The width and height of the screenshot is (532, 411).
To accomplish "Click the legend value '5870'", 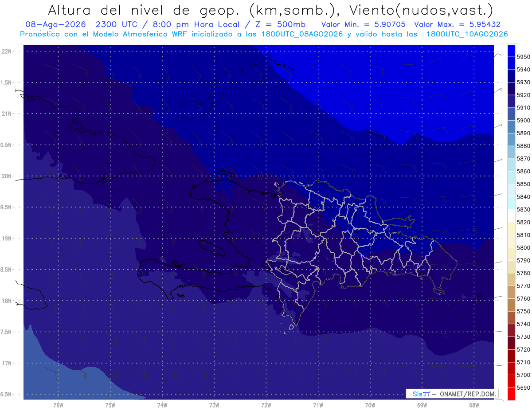I will [x=524, y=158].
